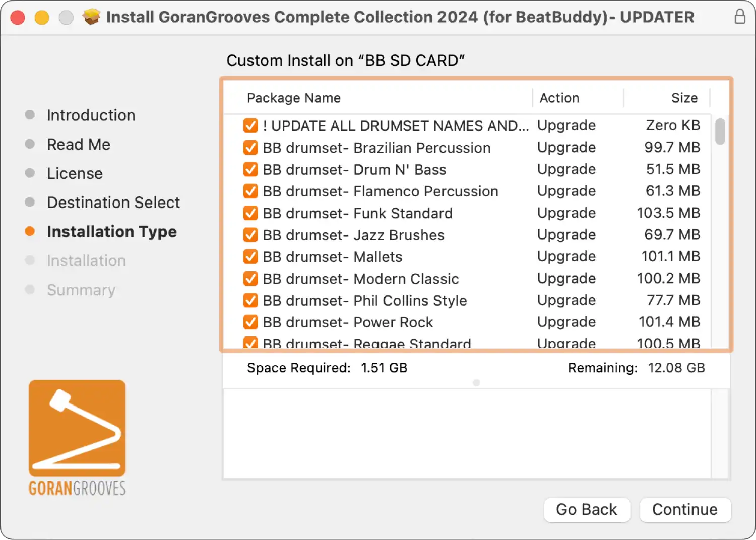Click the Jazz Brushes package name
This screenshot has height=540, width=756.
pos(354,235)
